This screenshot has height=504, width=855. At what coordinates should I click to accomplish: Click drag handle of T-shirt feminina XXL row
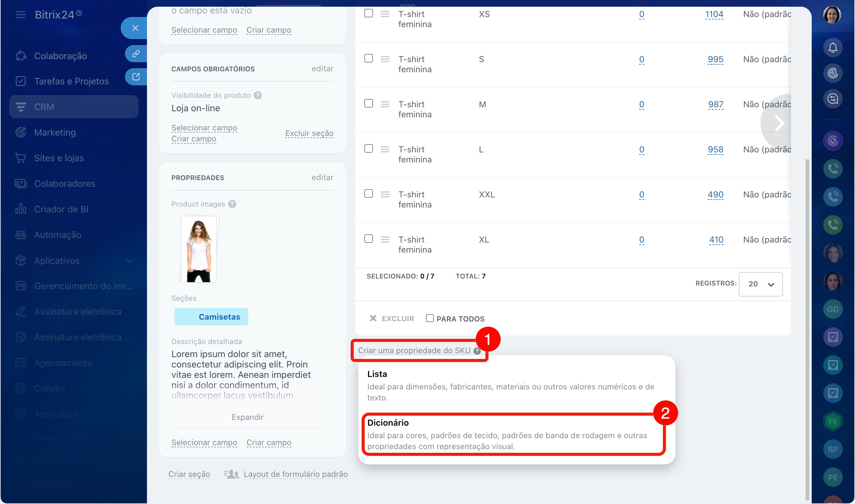click(x=385, y=194)
